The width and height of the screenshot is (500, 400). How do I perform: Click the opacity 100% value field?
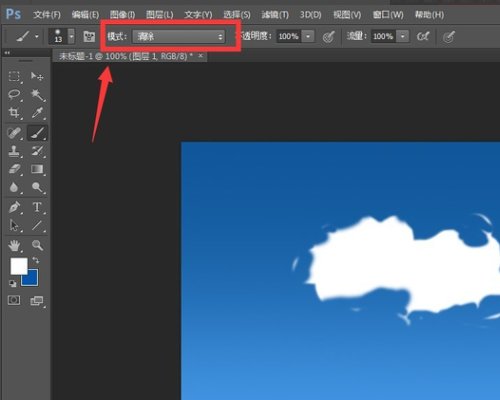click(x=289, y=36)
